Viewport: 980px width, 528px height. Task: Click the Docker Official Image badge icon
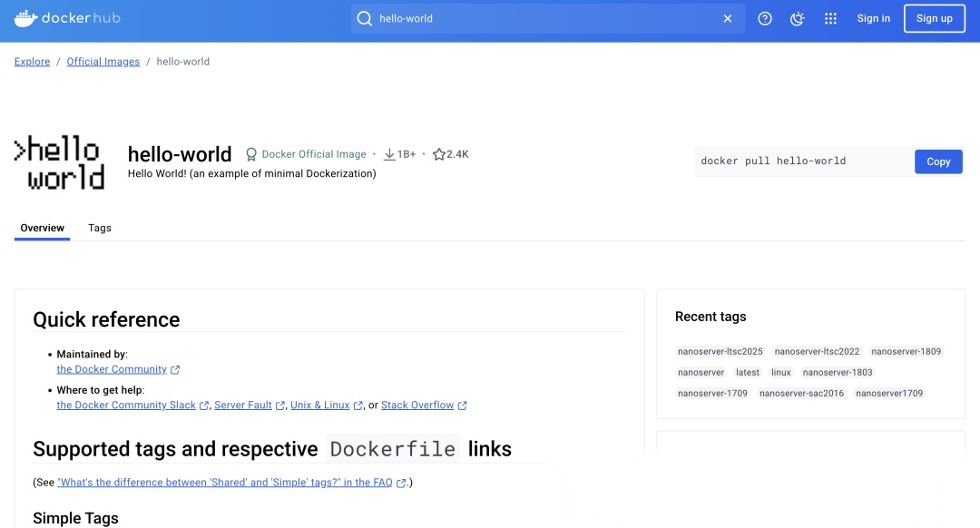coord(251,154)
